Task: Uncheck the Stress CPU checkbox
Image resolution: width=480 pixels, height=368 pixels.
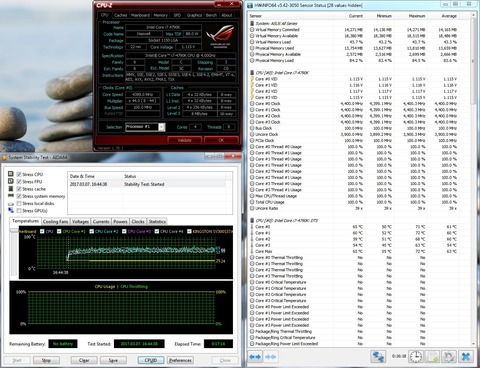Action: [19, 174]
